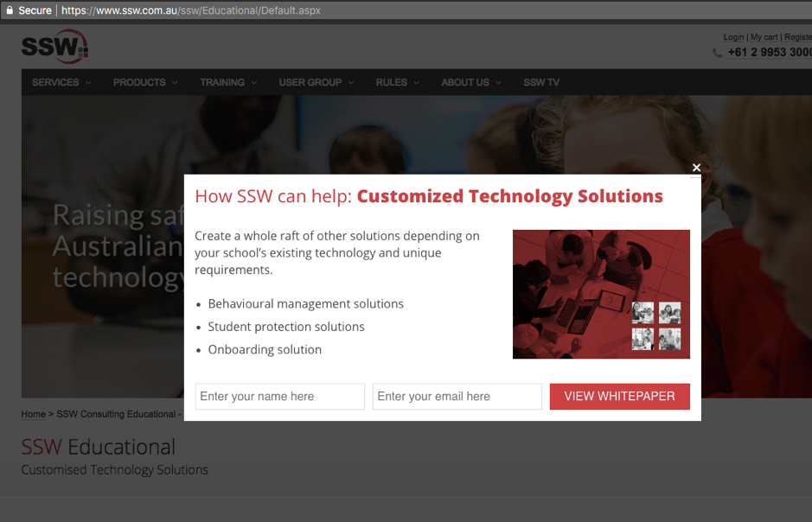812x522 pixels.
Task: Click the red meeting image in popup
Action: click(601, 294)
